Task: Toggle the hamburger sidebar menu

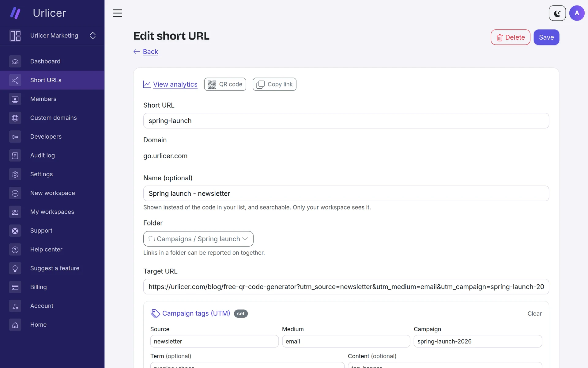Action: click(118, 13)
